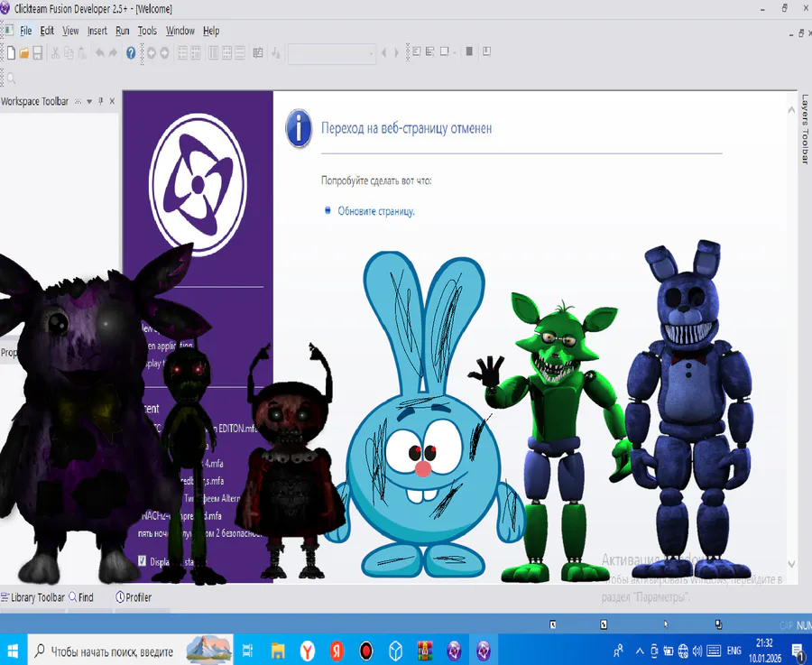This screenshot has width=812, height=665.
Task: Show hidden tray icons chevron
Action: tap(640, 651)
